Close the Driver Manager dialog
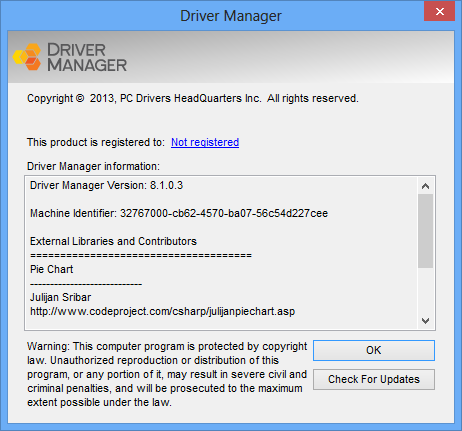Viewport: 462px width, 431px height. (440, 12)
